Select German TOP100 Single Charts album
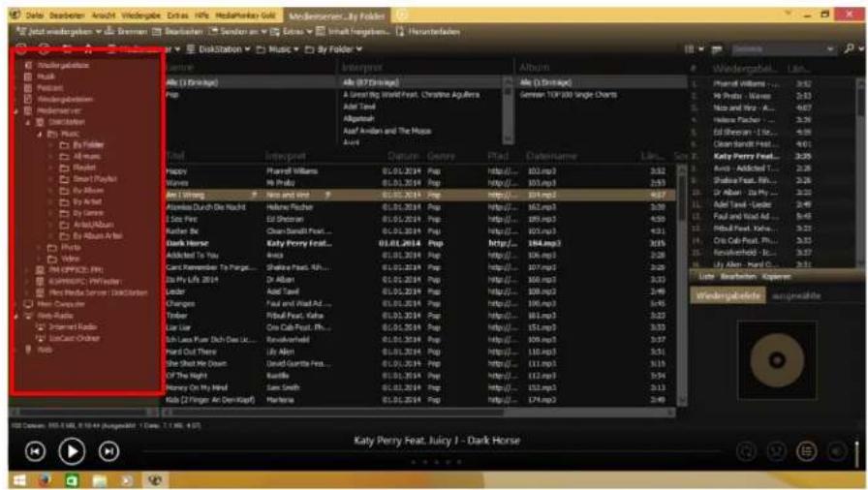Viewport: 868px width, 490px height. (x=568, y=95)
